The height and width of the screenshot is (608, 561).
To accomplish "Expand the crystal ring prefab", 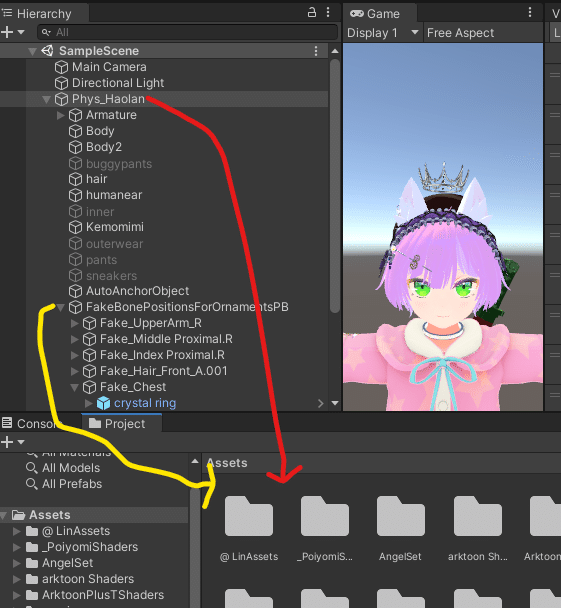I will [89, 403].
